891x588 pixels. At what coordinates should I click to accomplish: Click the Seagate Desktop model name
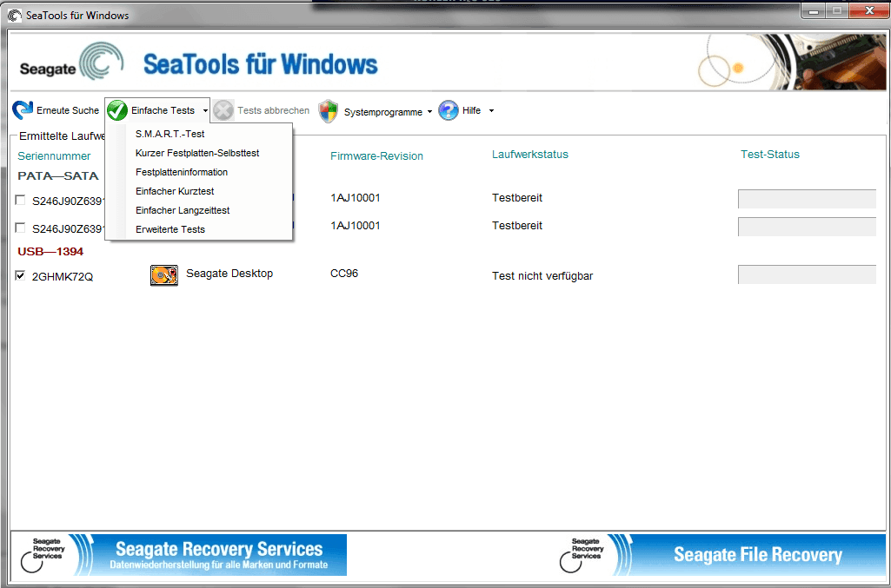(x=229, y=274)
